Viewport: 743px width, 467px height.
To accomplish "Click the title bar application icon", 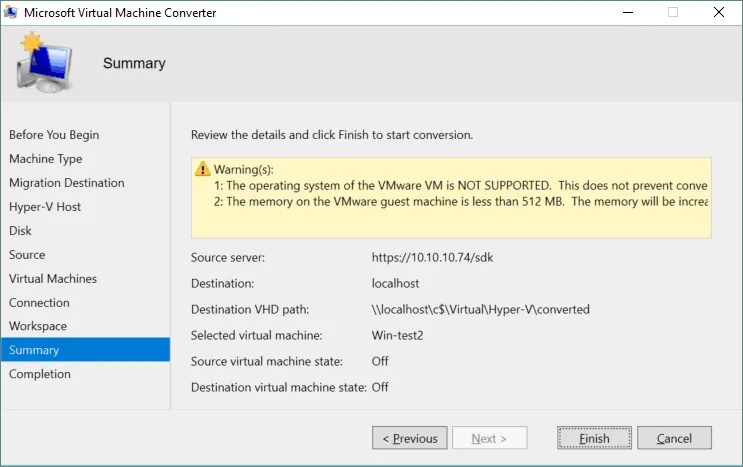I will click(10, 12).
